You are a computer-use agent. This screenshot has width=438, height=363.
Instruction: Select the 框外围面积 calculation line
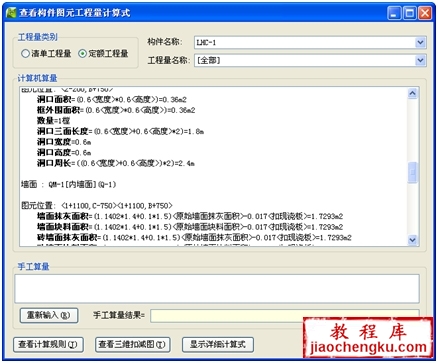pyautogui.click(x=116, y=110)
